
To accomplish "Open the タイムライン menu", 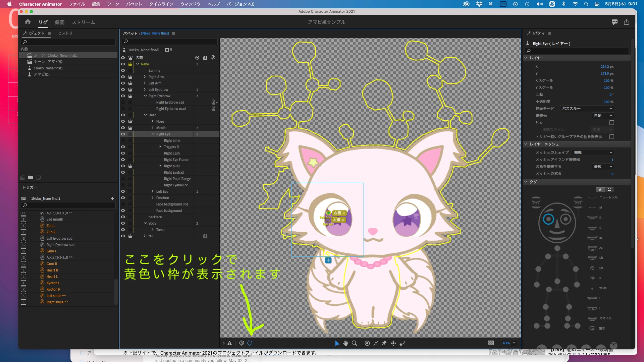I will click(x=161, y=4).
